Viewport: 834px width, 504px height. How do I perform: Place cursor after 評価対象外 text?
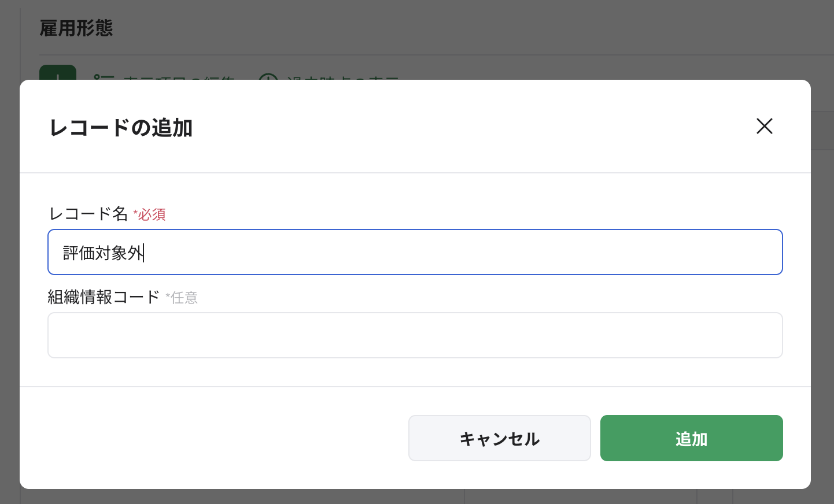coord(144,253)
